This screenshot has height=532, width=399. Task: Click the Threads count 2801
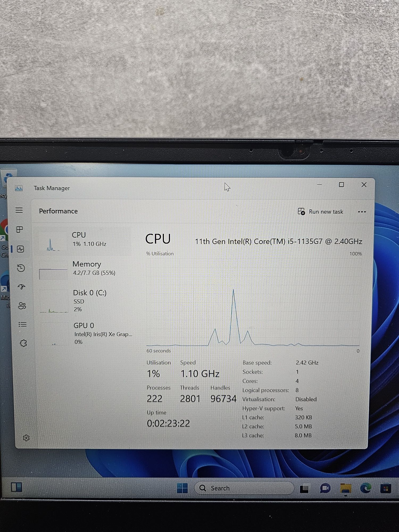190,398
